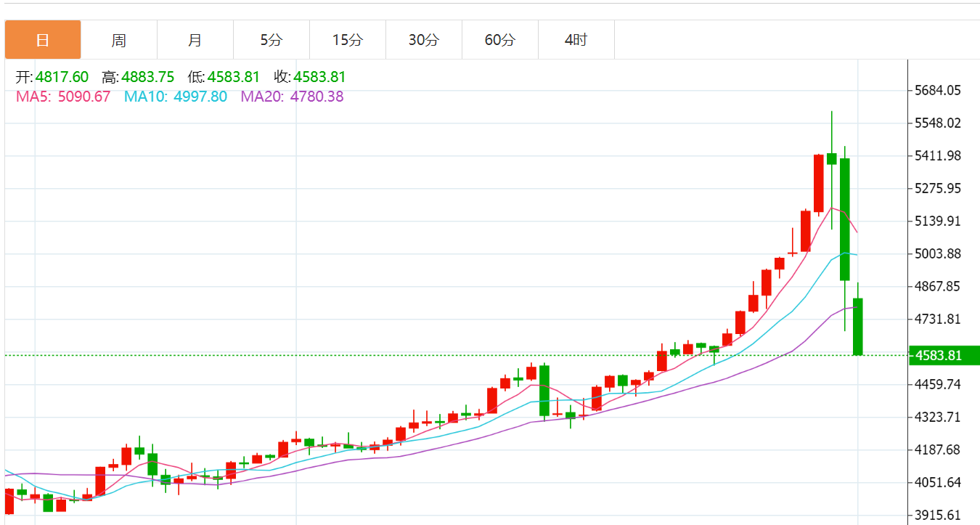
Task: Click the low price 低 4583.81 readout
Action: point(224,78)
